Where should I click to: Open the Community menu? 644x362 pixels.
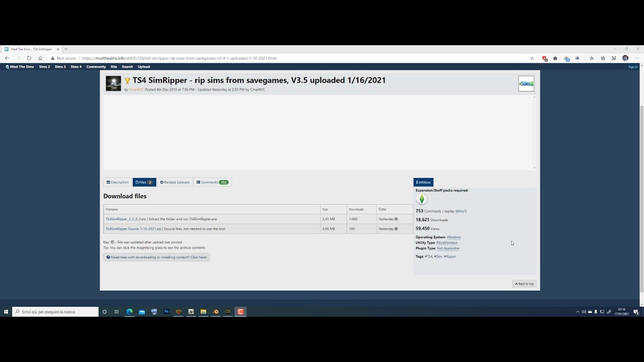coord(96,67)
